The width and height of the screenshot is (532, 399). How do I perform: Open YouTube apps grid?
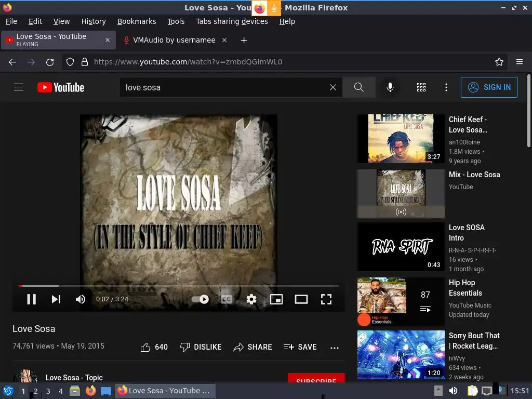[x=421, y=87]
